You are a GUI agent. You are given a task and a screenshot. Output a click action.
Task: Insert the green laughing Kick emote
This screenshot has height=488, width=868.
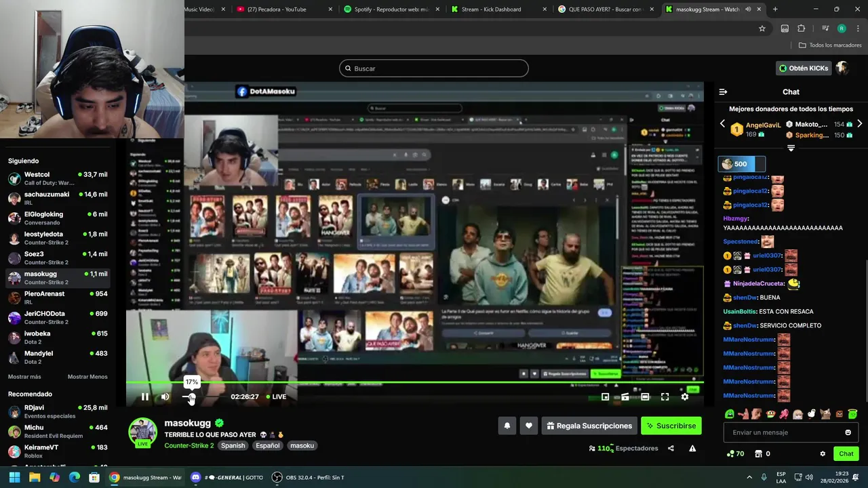(730, 414)
